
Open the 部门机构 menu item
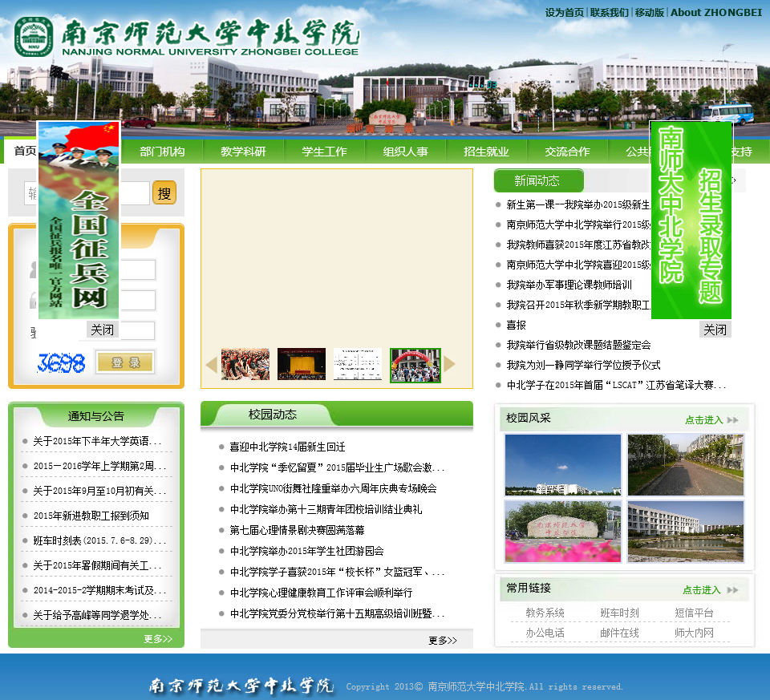point(162,152)
